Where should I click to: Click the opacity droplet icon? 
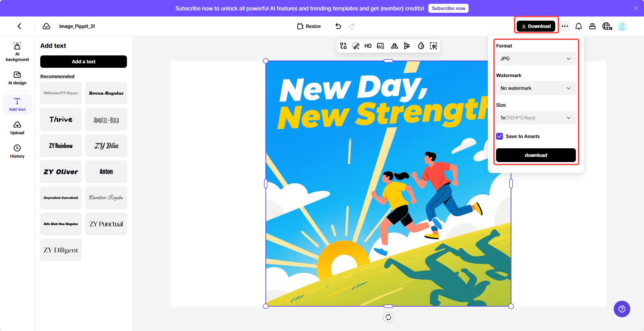coord(421,46)
